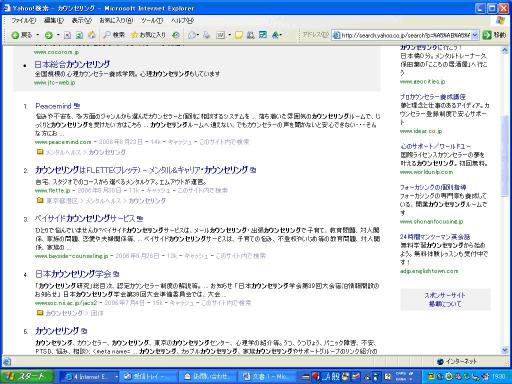Viewport: 512px width, 384px height.
Task: Switch to the 受信トレイ taskbar window
Action: 148,377
